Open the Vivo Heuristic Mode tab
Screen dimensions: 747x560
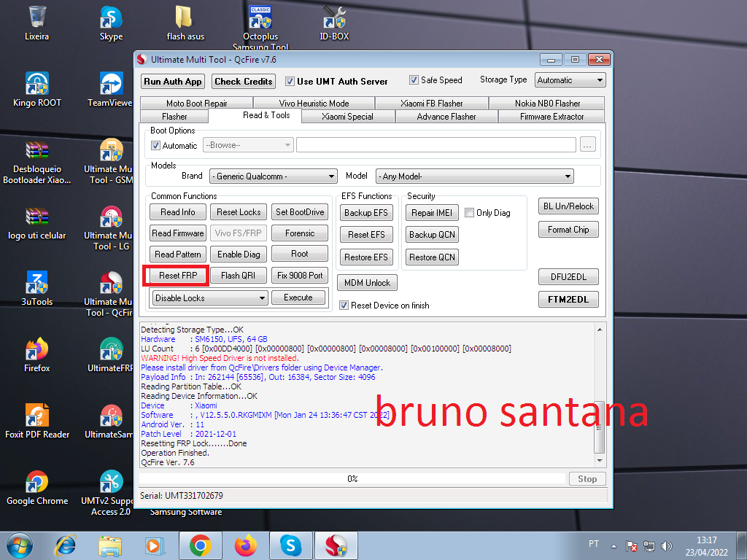[x=314, y=104]
